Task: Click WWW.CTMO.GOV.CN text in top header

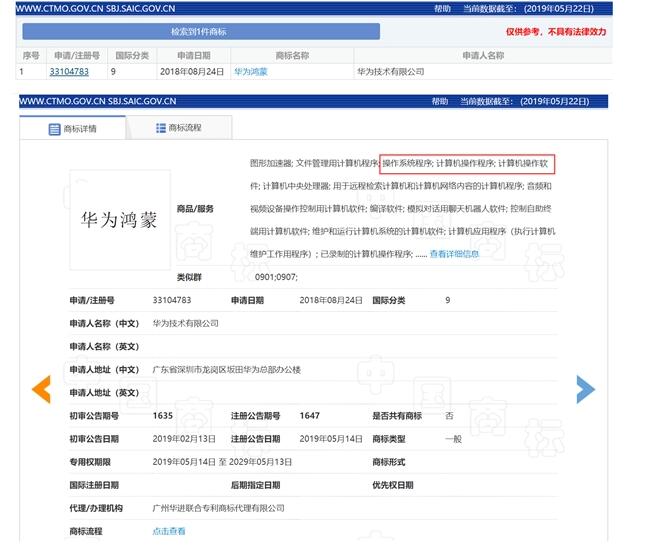Action: pos(59,9)
